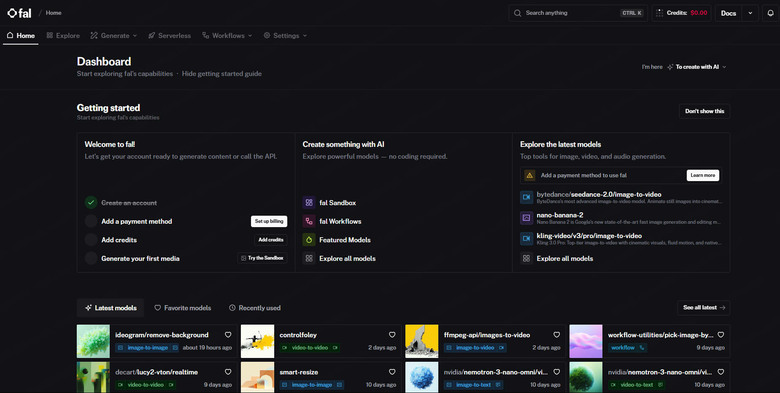780x393 pixels.
Task: Click the grid icon beside Explore the latest models' Explore all models
Action: pos(526,258)
